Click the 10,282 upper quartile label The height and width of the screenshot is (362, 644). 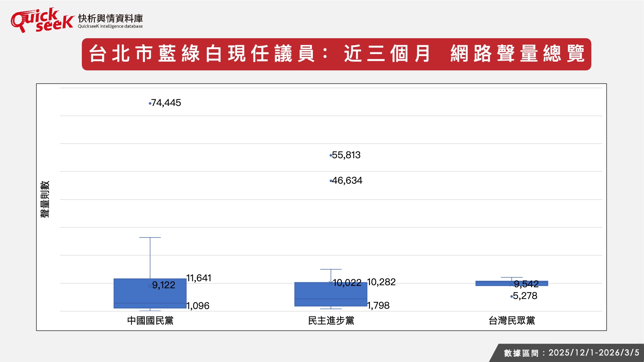point(381,282)
